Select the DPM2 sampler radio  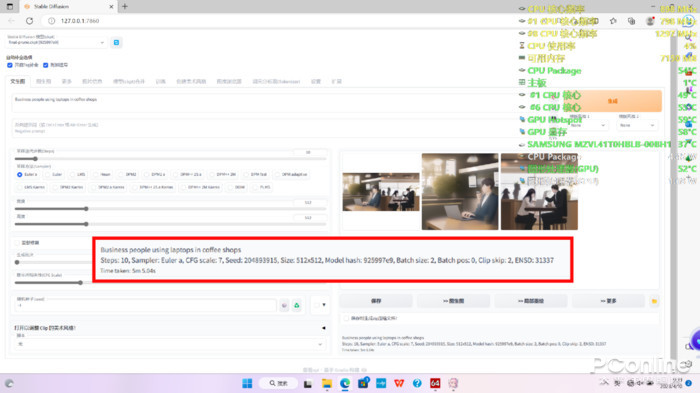click(x=121, y=175)
